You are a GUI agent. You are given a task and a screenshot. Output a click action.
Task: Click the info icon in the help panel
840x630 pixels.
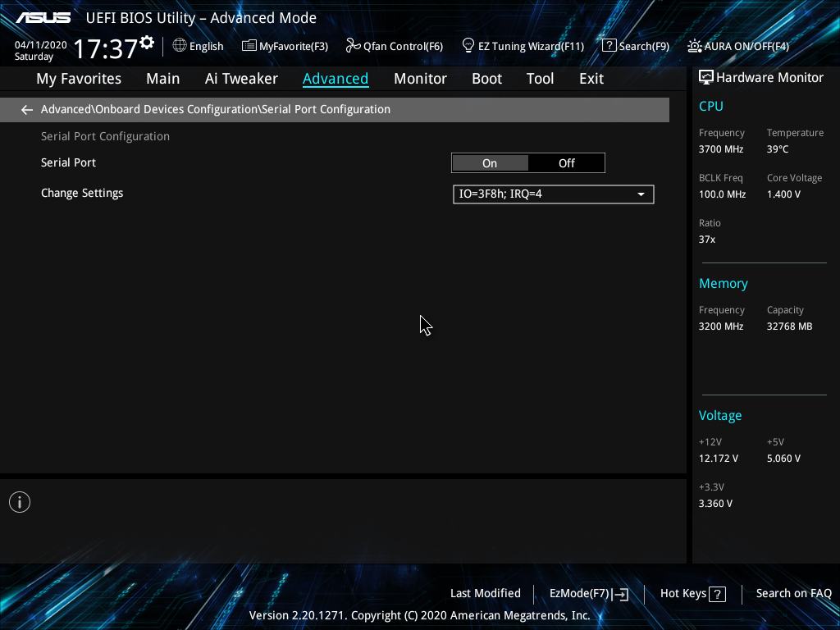pos(20,503)
